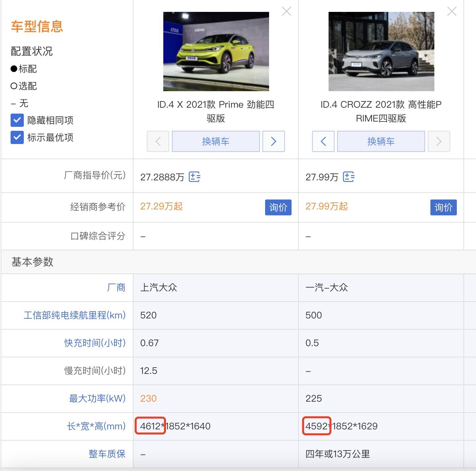Go to previous trim of ID.4 CROZZ
This screenshot has height=471, width=476.
coord(323,141)
